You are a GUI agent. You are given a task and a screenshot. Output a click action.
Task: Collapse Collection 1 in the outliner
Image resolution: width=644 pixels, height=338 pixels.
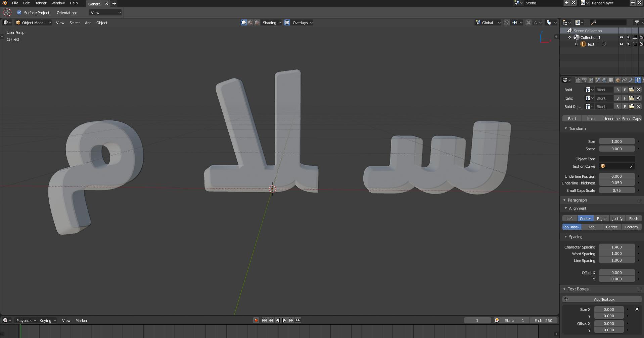pyautogui.click(x=569, y=37)
